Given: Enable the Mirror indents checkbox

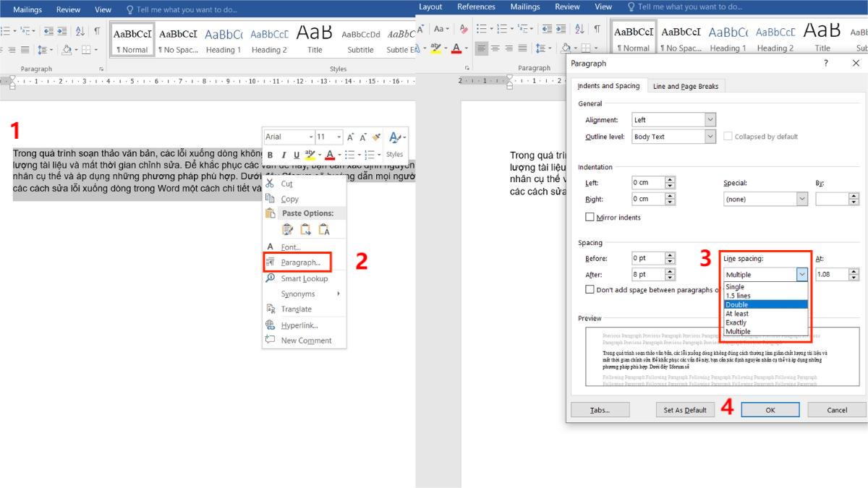Looking at the screenshot, I should tap(590, 217).
